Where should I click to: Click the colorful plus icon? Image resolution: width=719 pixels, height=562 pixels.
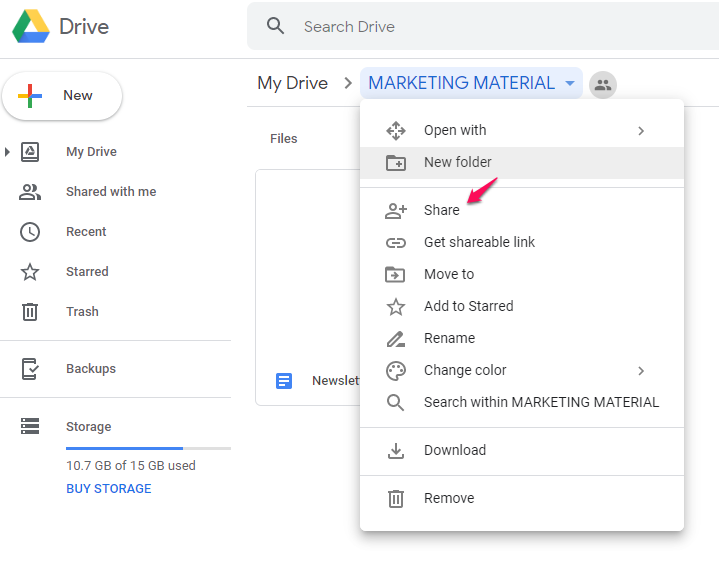point(30,96)
